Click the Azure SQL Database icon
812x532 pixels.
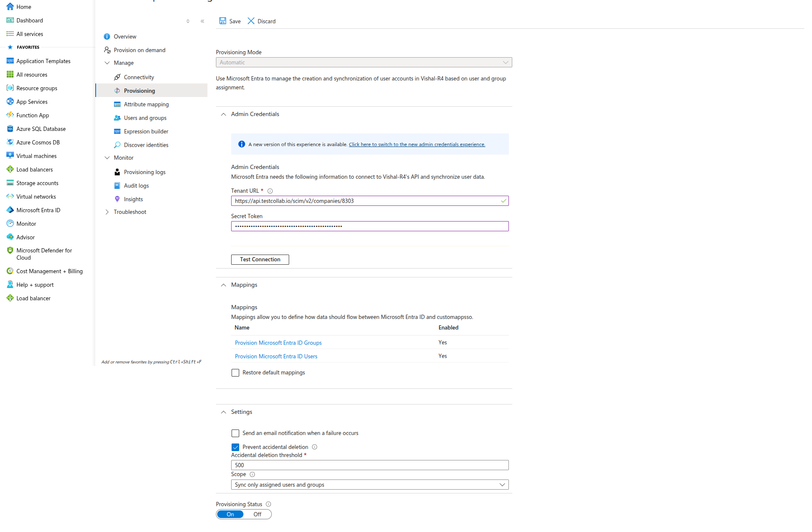[10, 128]
